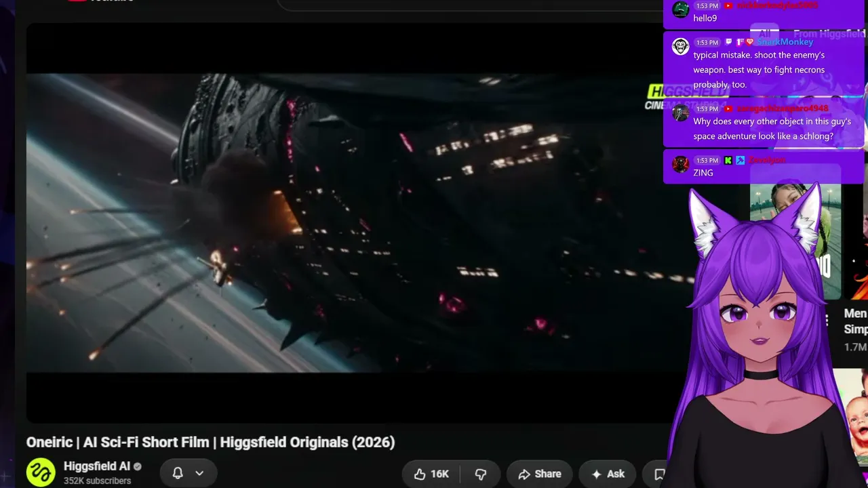Viewport: 868px width, 488px height.
Task: Toggle the notification bell for Higgsfield AI
Action: tap(178, 473)
